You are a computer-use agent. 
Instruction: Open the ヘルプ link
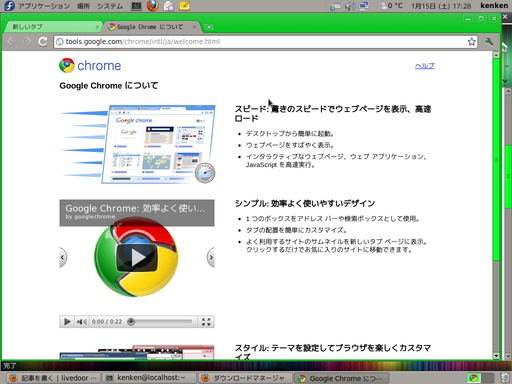(x=424, y=66)
